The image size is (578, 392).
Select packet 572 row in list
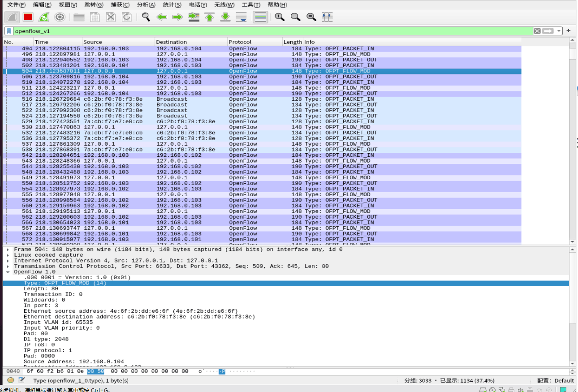click(262, 239)
